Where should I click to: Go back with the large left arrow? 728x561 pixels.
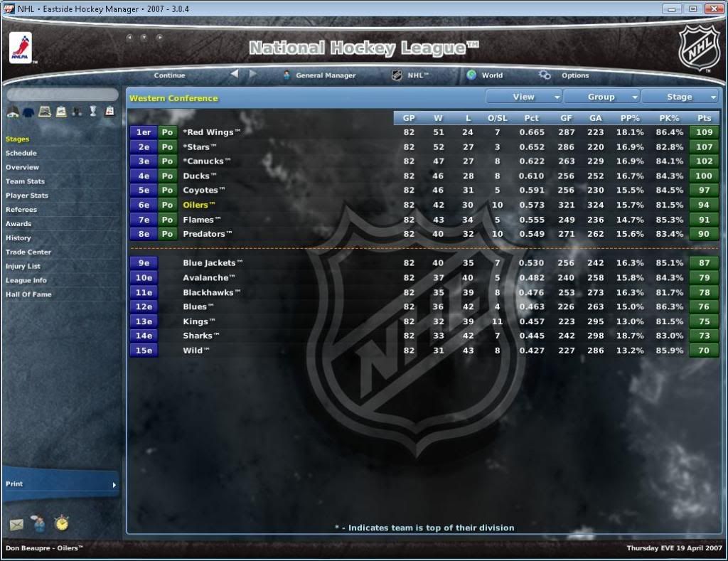pyautogui.click(x=235, y=74)
